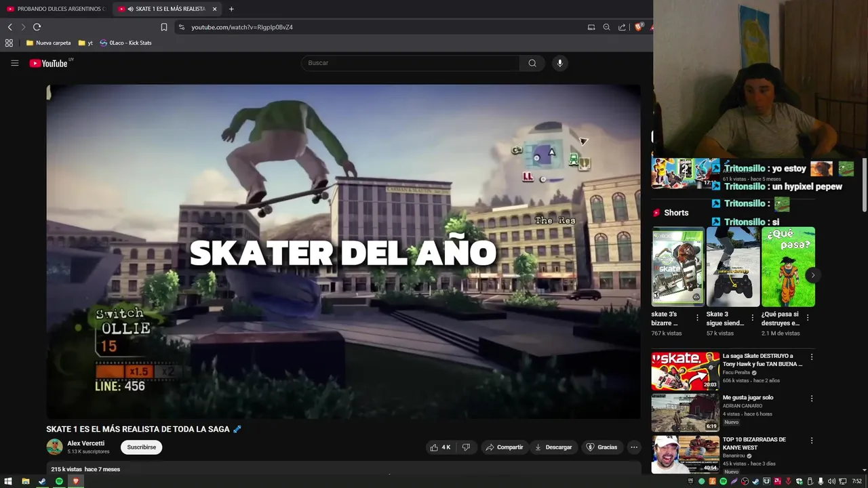Like the video with thumbs up
The width and height of the screenshot is (868, 488).
pos(440,447)
